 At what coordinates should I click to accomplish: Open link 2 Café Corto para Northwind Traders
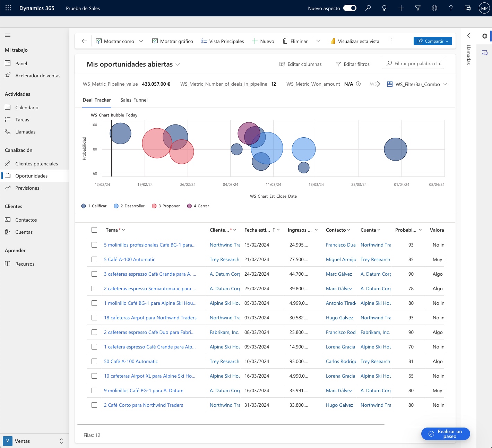coord(144,405)
